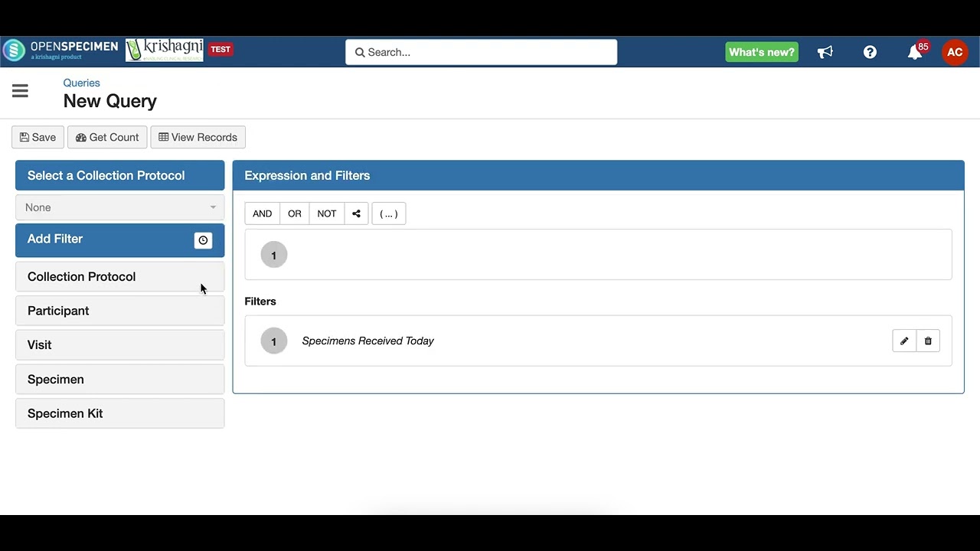The height and width of the screenshot is (551, 980).
Task: Expand the Visit filter group
Action: (x=120, y=345)
